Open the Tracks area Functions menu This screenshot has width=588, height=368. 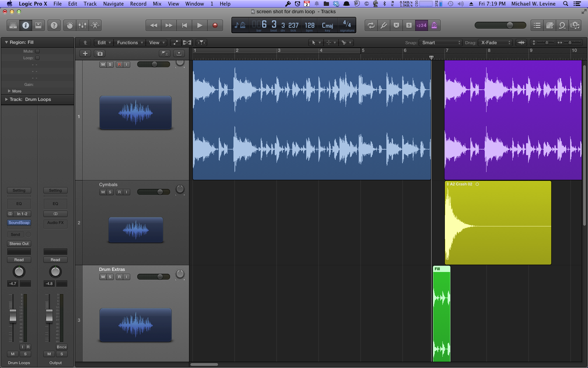(130, 43)
